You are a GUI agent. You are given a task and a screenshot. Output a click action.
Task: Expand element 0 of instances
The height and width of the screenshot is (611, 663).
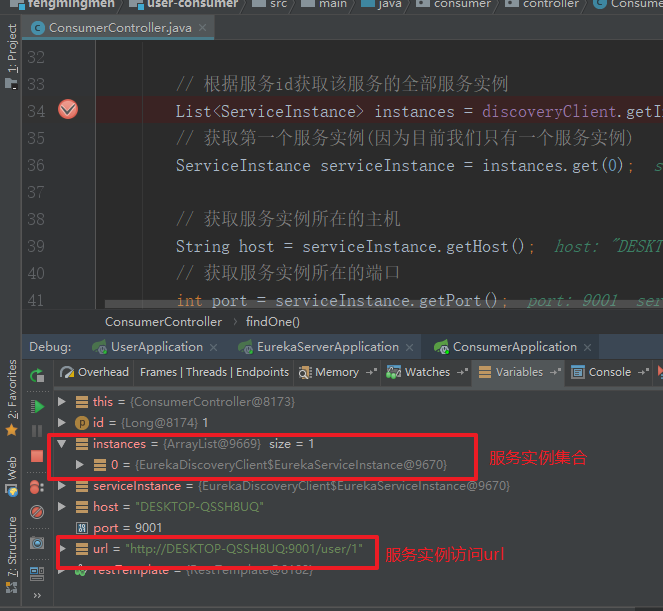[79, 465]
